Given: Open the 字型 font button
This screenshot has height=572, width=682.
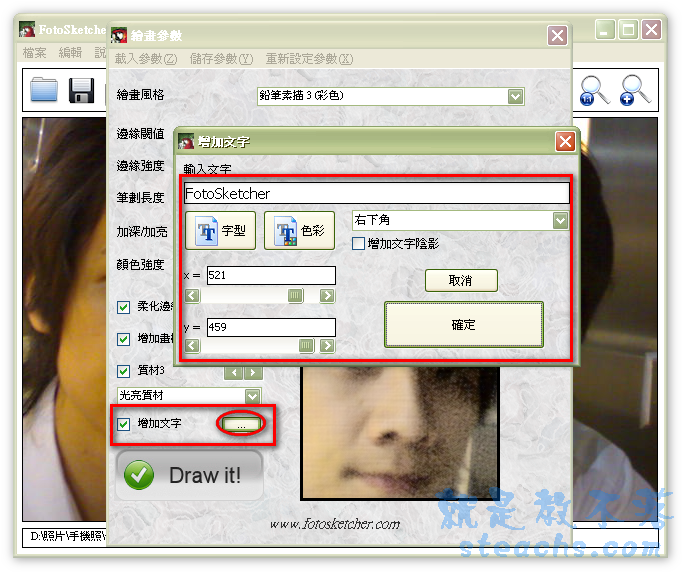Looking at the screenshot, I should click(x=221, y=231).
